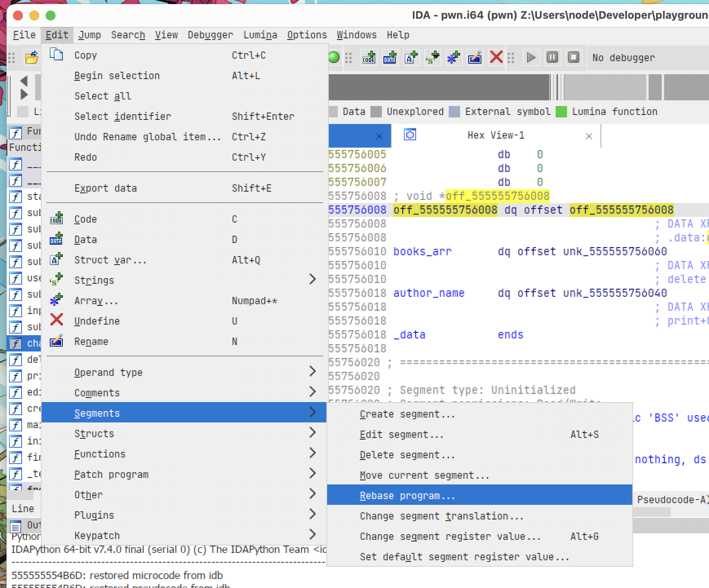Click toolbar Make Data icon
Image resolution: width=709 pixels, height=588 pixels.
tap(390, 57)
